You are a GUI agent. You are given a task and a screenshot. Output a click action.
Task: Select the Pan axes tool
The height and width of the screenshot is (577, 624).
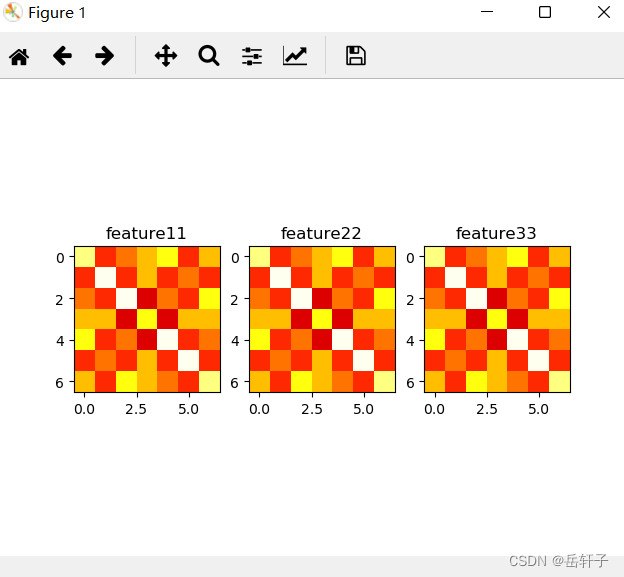166,56
